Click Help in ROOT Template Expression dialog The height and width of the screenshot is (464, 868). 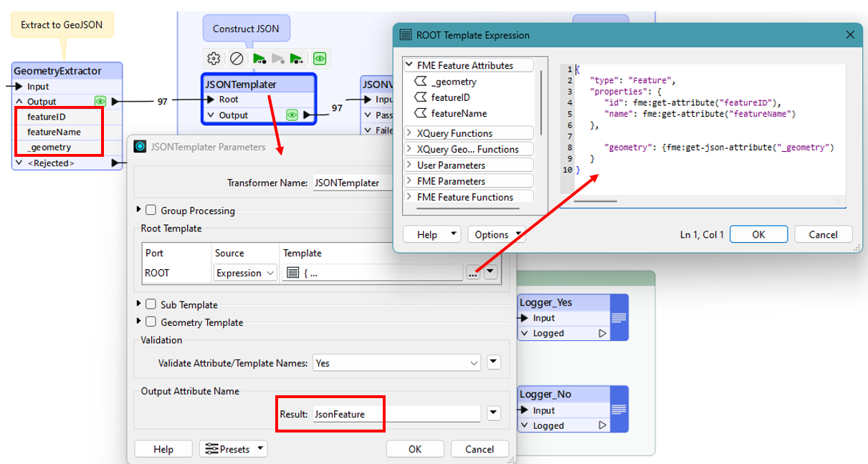pos(432,234)
